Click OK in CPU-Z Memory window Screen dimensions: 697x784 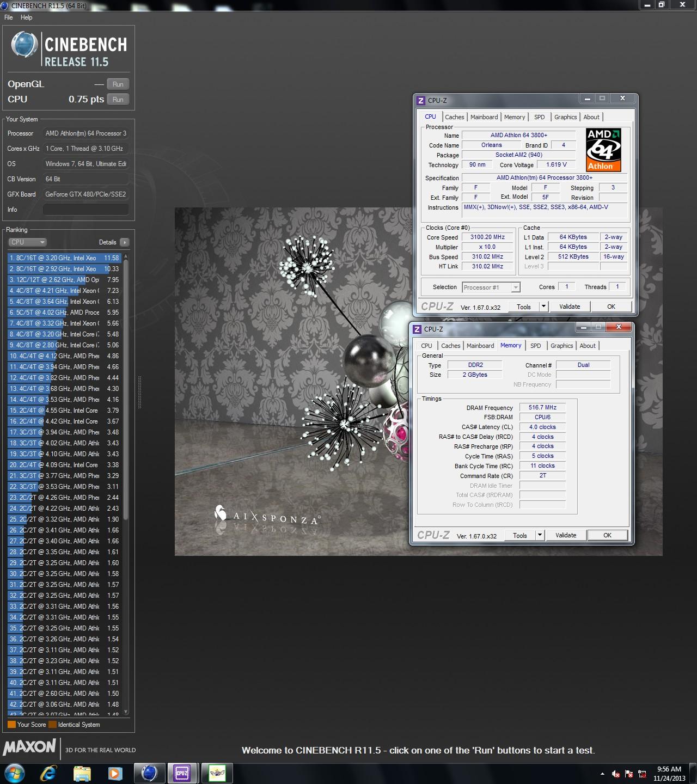607,535
